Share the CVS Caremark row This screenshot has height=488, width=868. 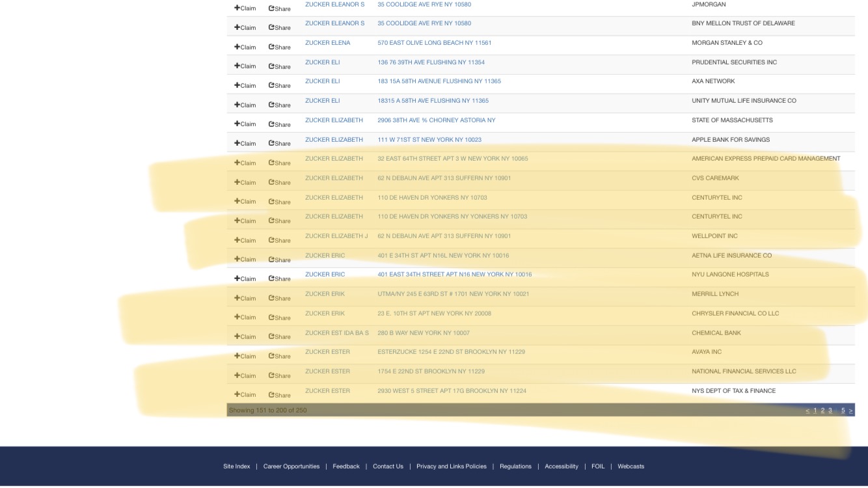coord(280,182)
